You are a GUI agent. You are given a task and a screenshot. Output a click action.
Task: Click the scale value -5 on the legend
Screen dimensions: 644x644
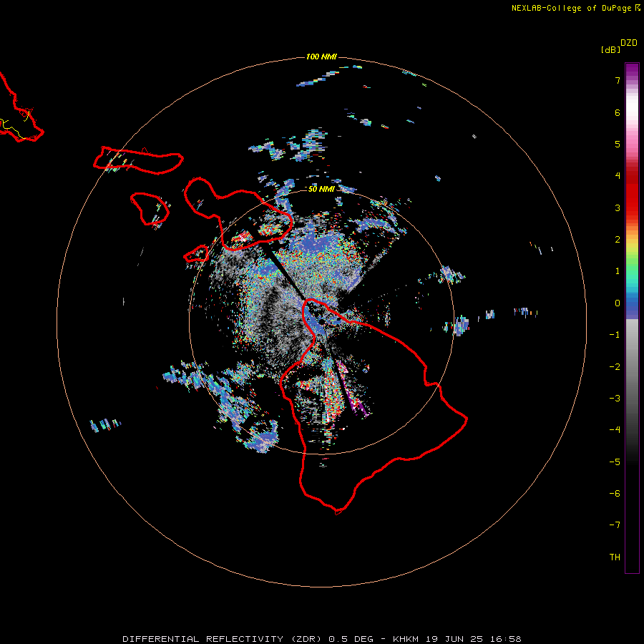click(x=615, y=462)
